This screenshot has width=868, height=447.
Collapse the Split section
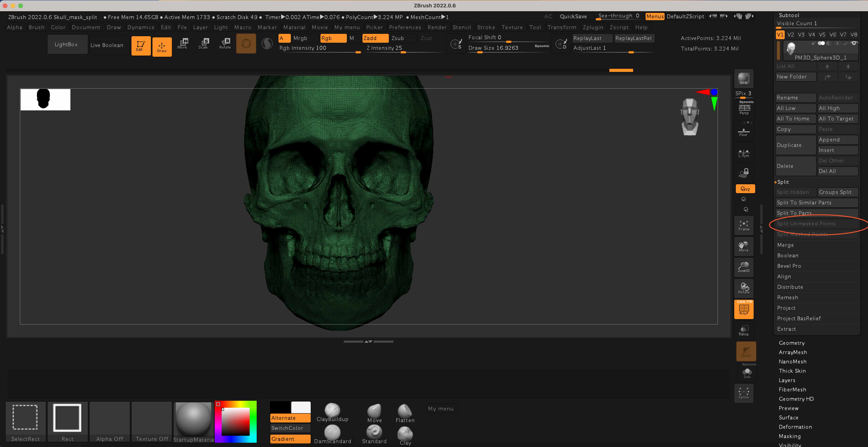point(783,182)
